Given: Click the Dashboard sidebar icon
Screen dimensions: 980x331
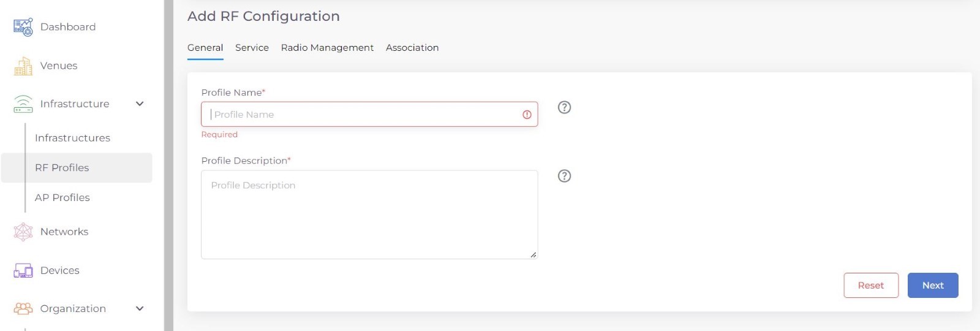Looking at the screenshot, I should 23,27.
